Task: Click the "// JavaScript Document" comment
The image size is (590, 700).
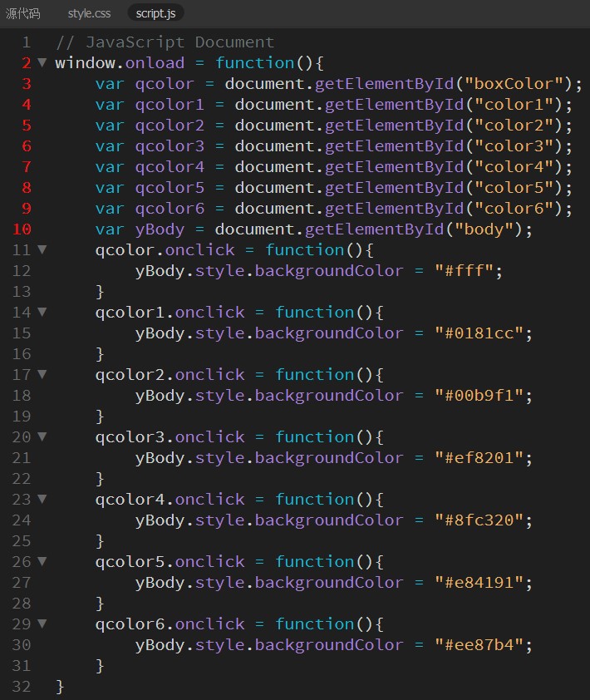Action: pyautogui.click(x=165, y=42)
